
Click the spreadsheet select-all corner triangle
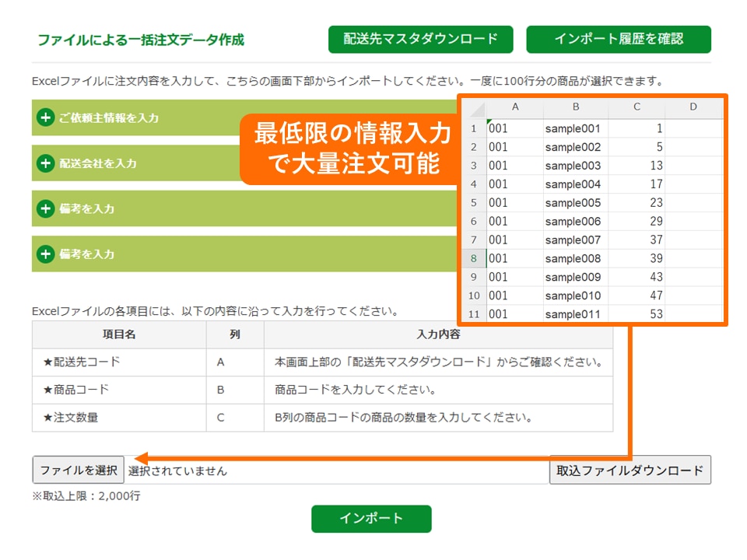tap(474, 107)
